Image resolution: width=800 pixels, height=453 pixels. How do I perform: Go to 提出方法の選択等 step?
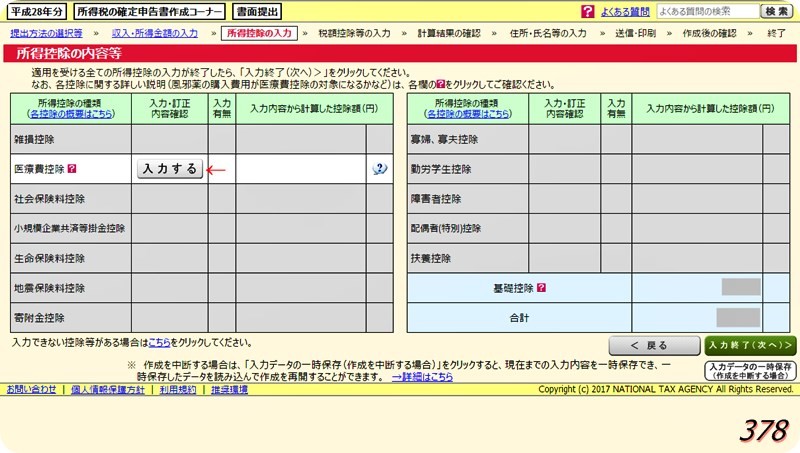[46, 33]
